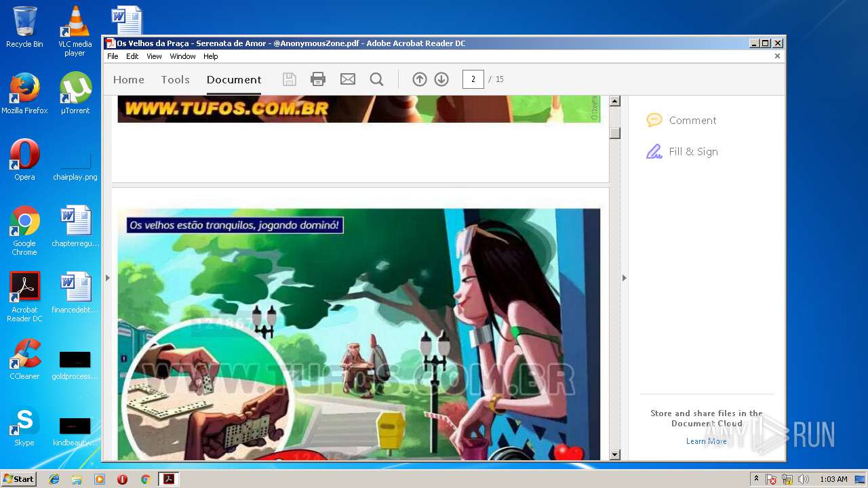Viewport: 868px width, 488px height.
Task: Open financedebt Word document on desktop
Action: click(75, 293)
